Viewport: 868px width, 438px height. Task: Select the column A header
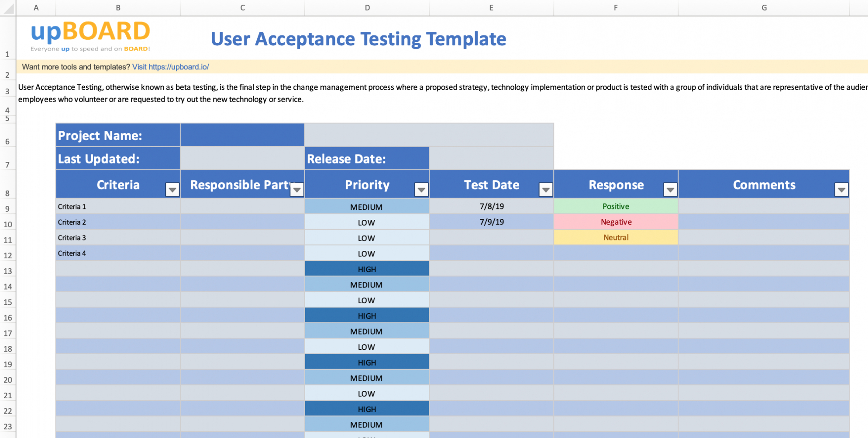click(36, 7)
